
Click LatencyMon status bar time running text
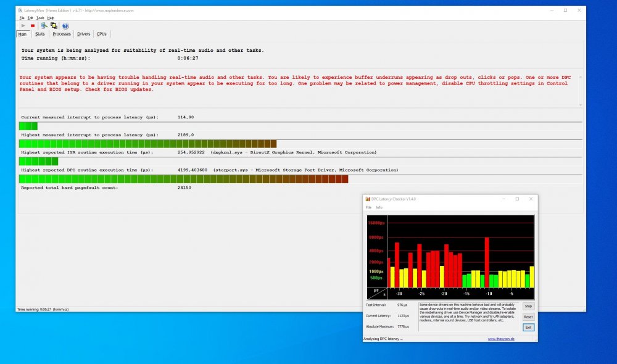pyautogui.click(x=43, y=309)
